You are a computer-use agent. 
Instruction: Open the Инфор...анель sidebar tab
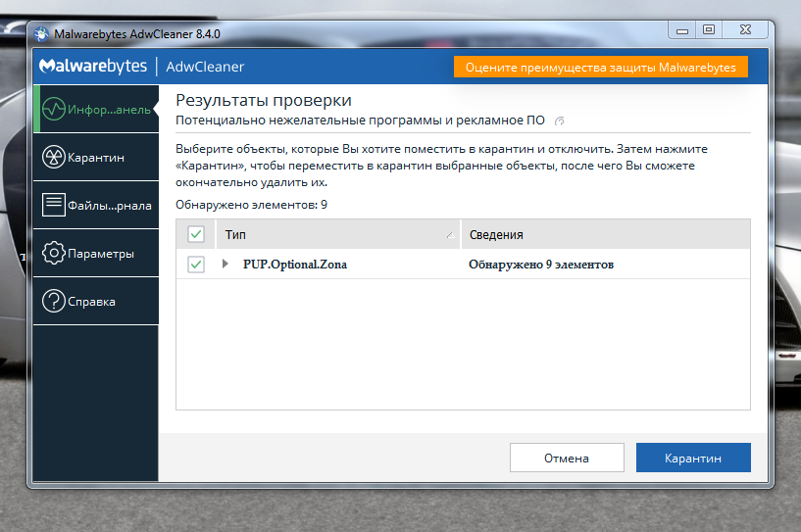coord(96,109)
